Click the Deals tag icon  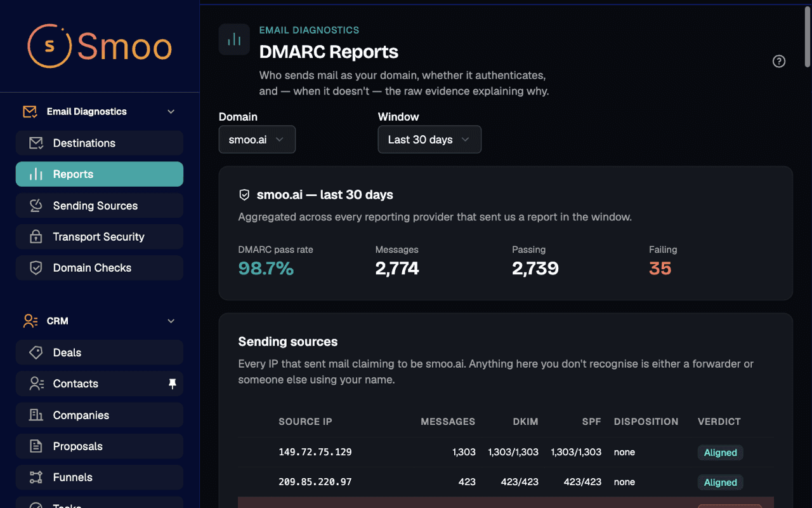click(36, 352)
